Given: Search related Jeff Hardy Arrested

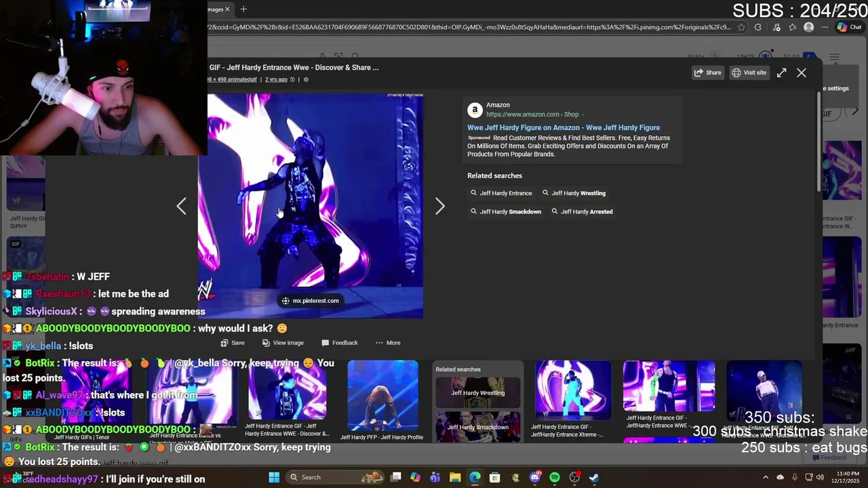Looking at the screenshot, I should [582, 211].
